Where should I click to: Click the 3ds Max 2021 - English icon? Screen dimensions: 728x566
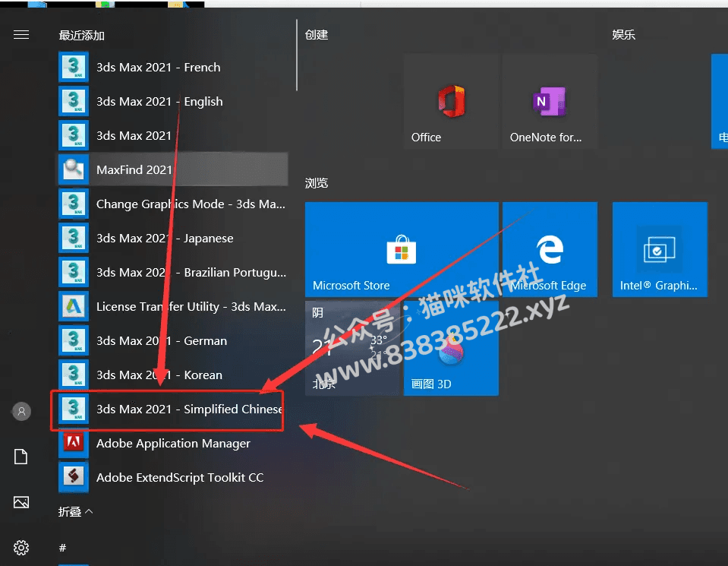point(74,101)
